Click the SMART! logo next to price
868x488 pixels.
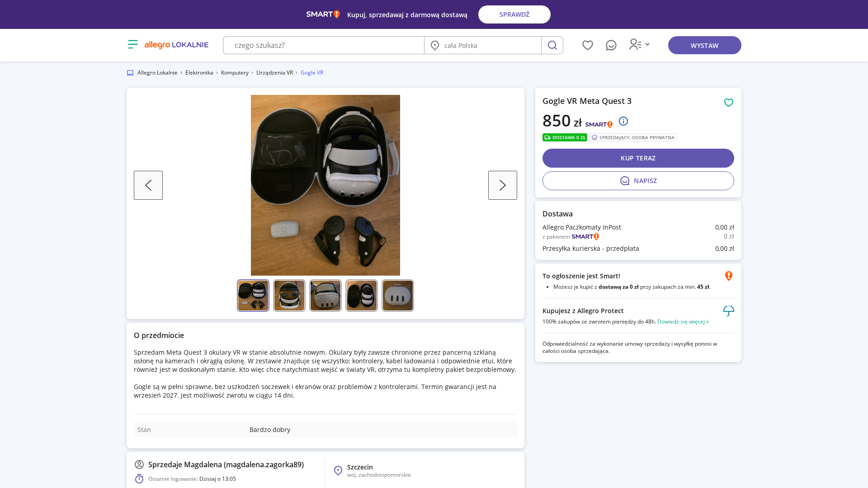point(599,124)
